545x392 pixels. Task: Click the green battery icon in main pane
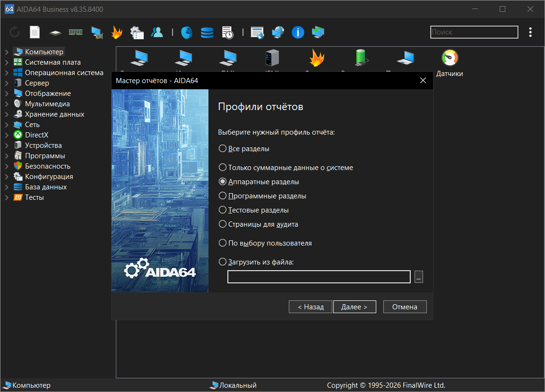(361, 58)
